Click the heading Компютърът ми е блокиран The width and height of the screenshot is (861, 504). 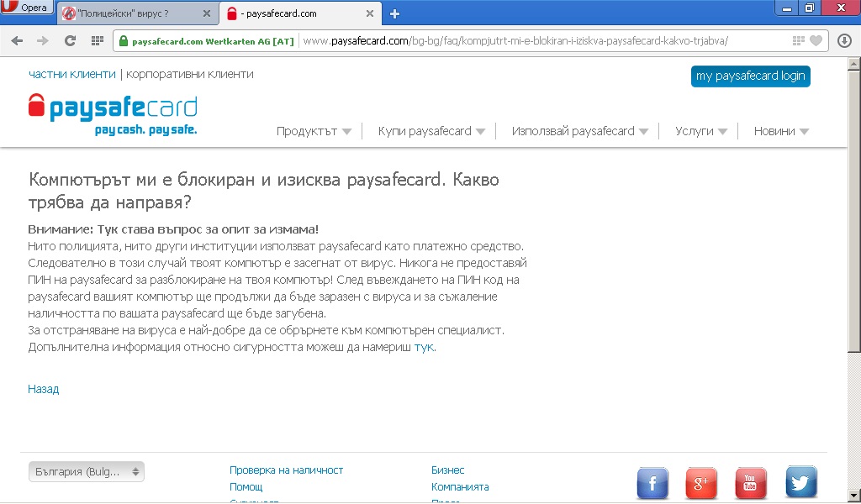(x=263, y=191)
